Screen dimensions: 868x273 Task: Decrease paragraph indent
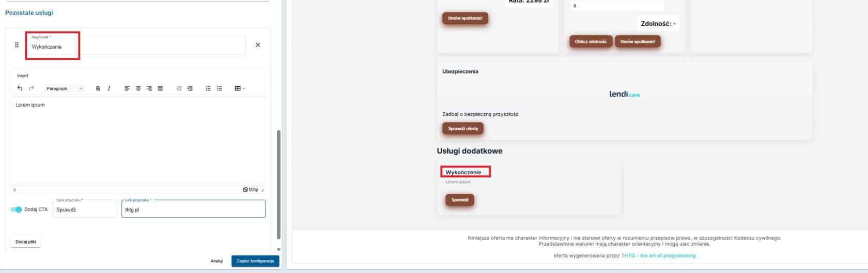coord(179,88)
